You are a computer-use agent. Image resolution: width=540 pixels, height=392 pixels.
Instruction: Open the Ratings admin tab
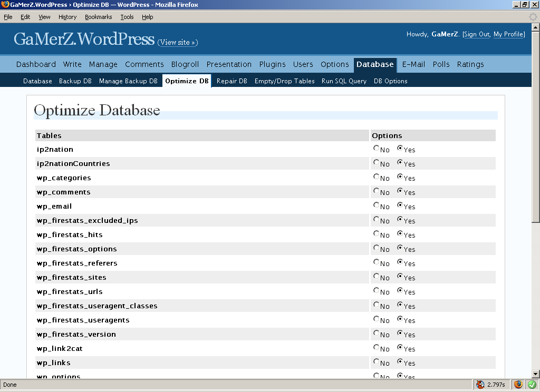point(470,64)
